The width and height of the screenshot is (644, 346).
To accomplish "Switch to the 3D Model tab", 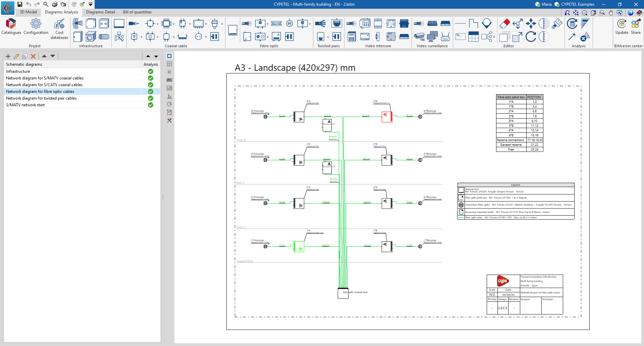I will point(28,12).
